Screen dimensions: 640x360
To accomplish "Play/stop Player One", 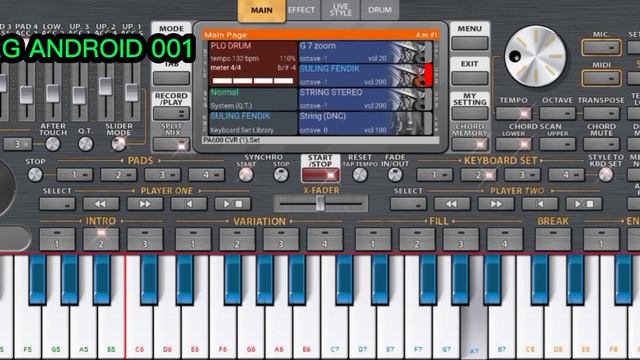I will click(x=233, y=204).
